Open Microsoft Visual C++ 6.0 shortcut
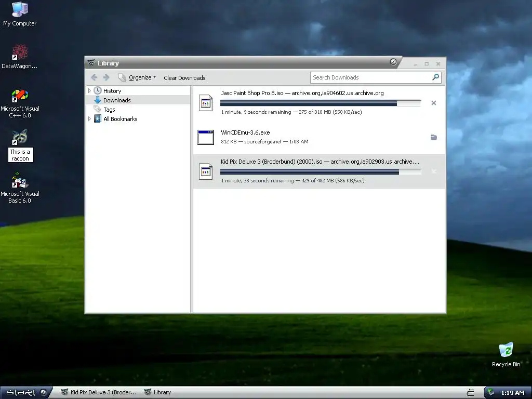The image size is (532, 399). point(20,103)
